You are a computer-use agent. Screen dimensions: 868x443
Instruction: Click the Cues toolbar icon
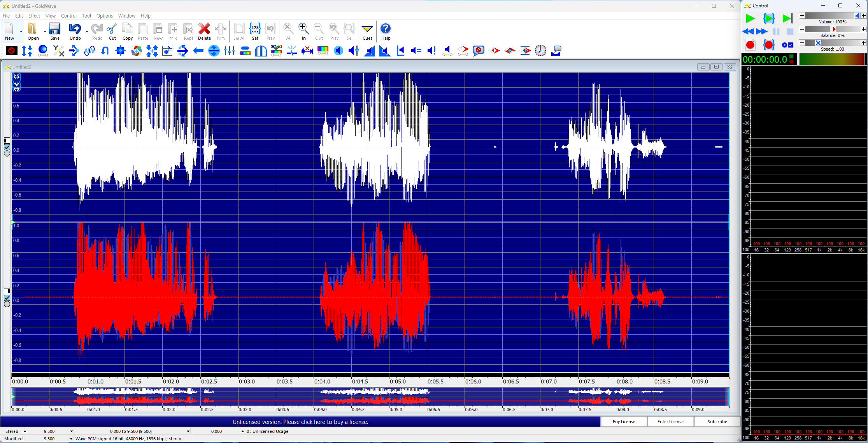(x=367, y=31)
